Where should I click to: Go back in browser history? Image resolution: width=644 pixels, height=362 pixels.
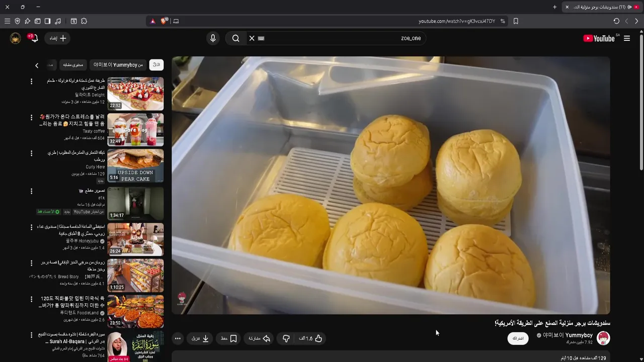pyautogui.click(x=636, y=21)
